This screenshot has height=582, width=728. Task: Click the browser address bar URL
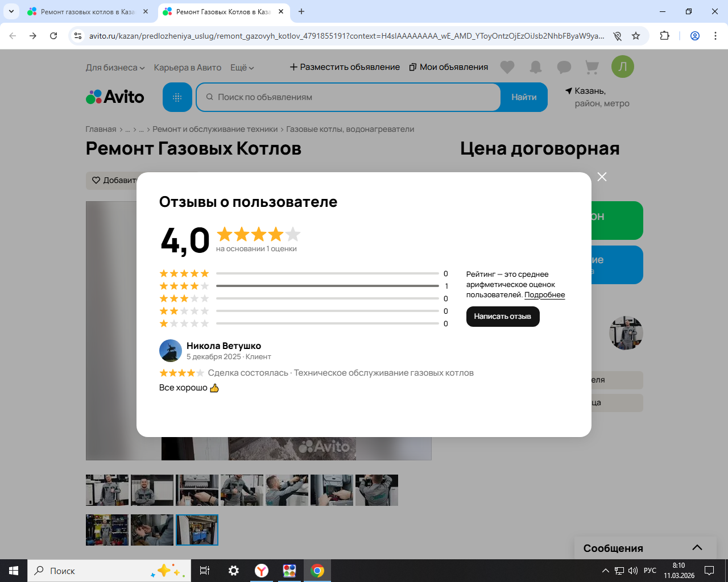pos(346,36)
